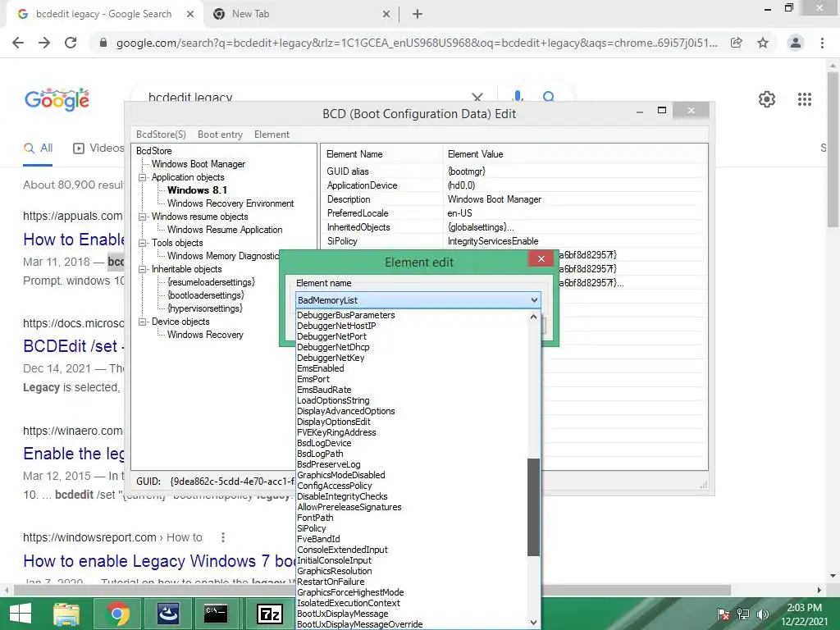Image resolution: width=840 pixels, height=630 pixels.
Task: Collapse the Tools objects node
Action: [x=143, y=243]
